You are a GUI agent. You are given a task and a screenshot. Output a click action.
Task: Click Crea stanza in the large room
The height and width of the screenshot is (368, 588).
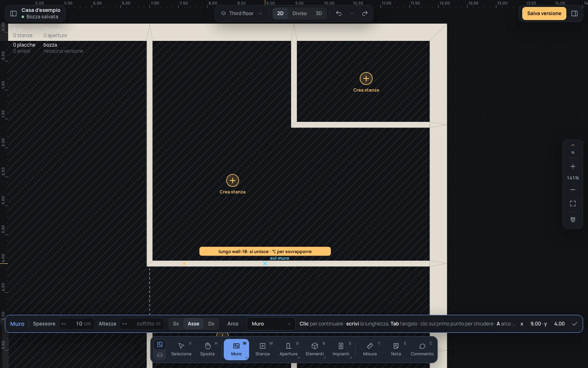[x=232, y=184]
